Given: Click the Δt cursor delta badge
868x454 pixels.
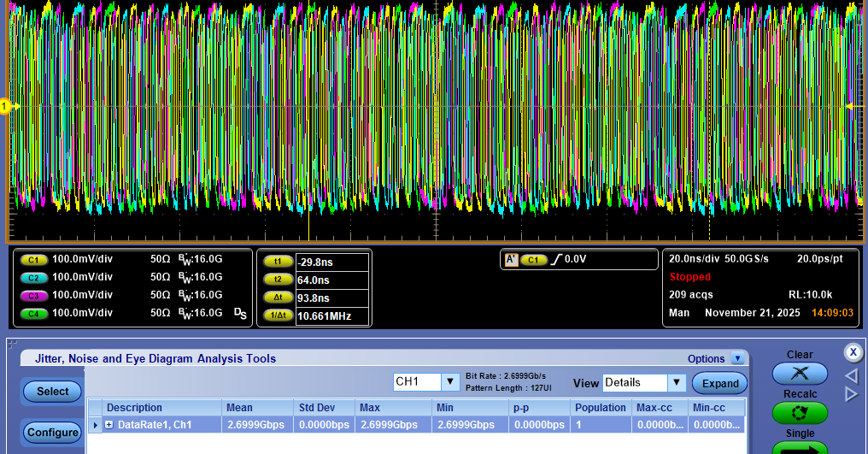Looking at the screenshot, I should pyautogui.click(x=278, y=298).
